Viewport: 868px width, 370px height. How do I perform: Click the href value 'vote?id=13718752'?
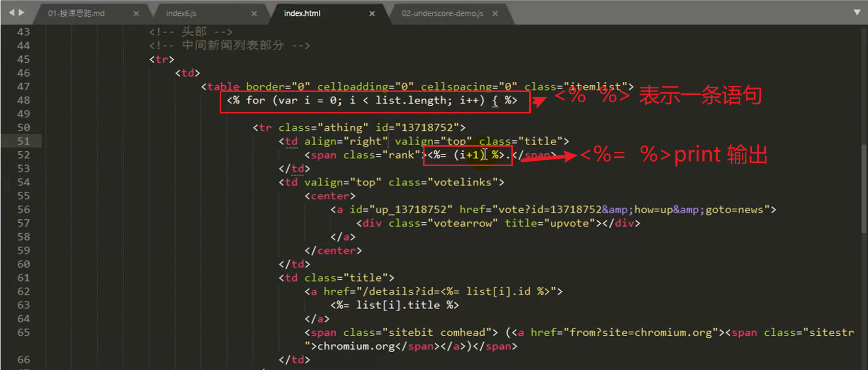550,210
